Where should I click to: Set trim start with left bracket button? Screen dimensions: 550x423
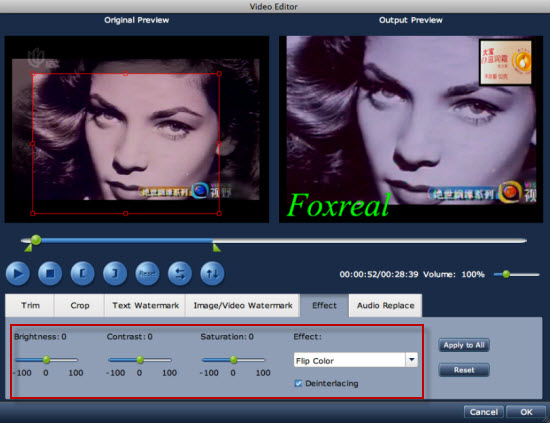point(82,273)
